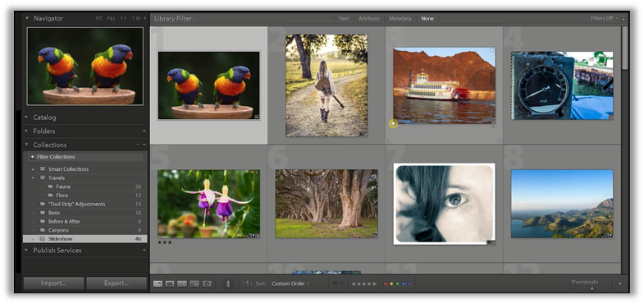Screen dimensions: 644x304
Task: Select the large trees thumbnail
Action: 327,204
